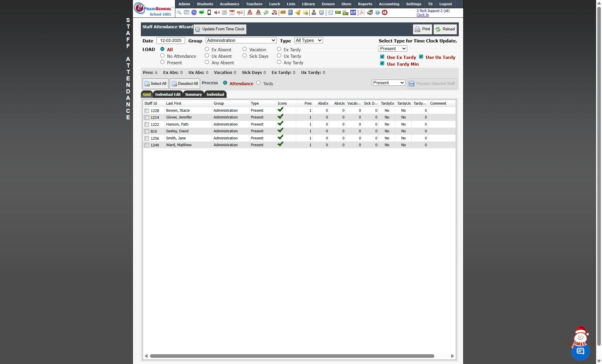
Task: Click the A/P accounts payable icon
Action: pos(353,12)
